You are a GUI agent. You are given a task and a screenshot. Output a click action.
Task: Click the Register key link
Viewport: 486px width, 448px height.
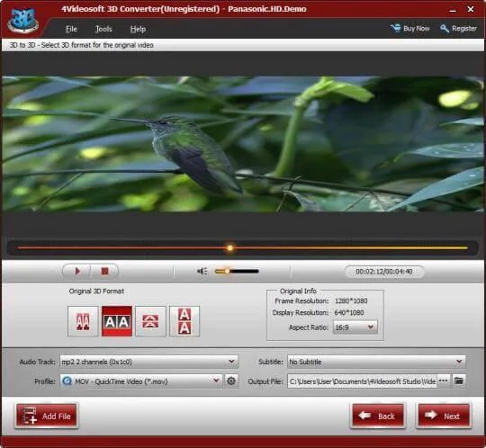[458, 28]
